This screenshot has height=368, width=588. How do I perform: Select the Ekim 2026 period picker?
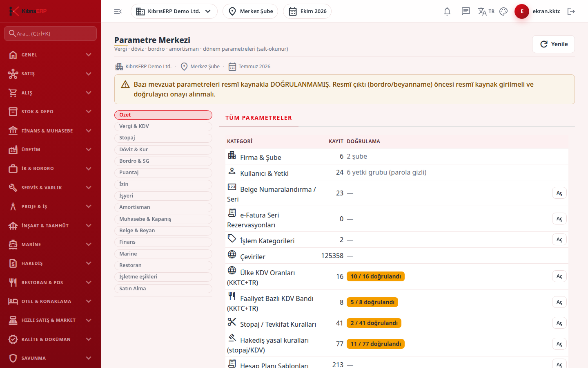[307, 11]
